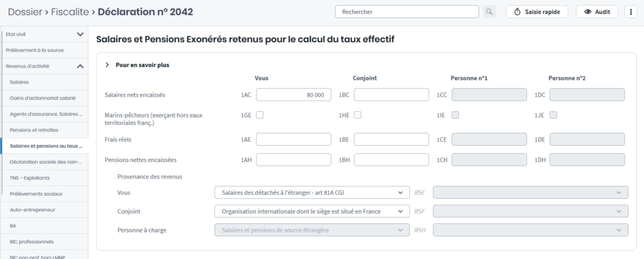Click the search magnifier icon
Screen dimensions: 644x259
(x=489, y=12)
